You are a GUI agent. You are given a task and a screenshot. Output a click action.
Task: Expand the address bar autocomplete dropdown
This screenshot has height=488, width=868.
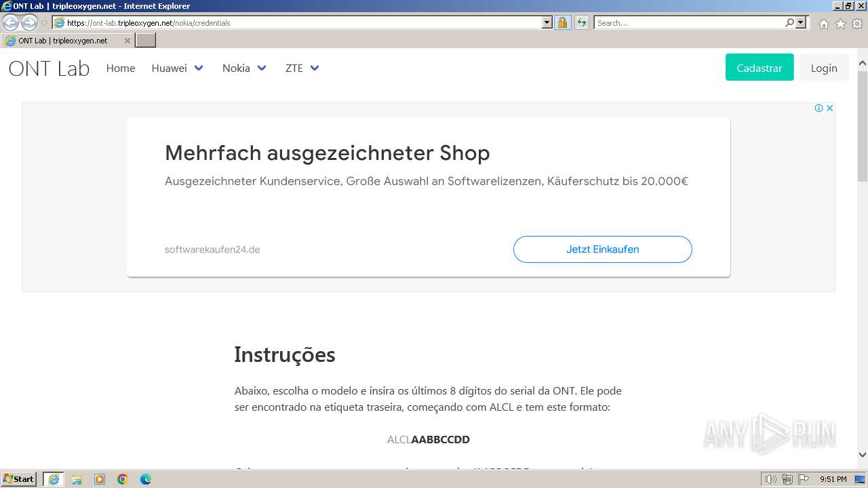(x=547, y=23)
